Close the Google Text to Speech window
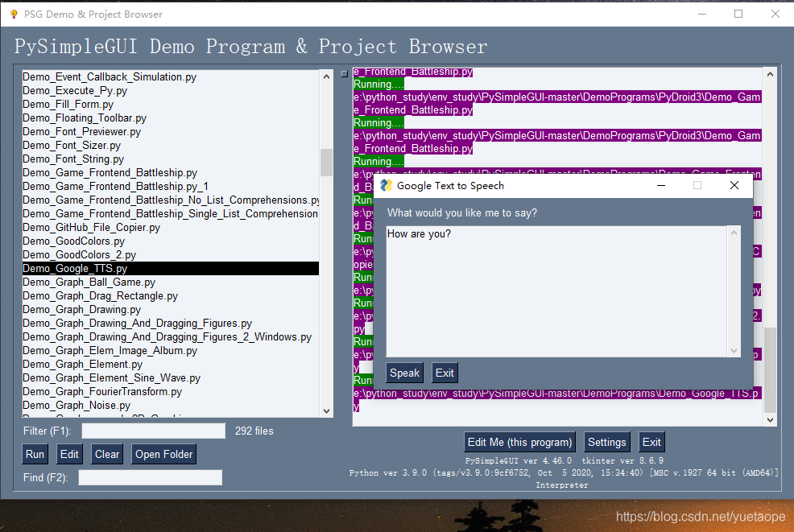Image resolution: width=794 pixels, height=532 pixels. [734, 185]
